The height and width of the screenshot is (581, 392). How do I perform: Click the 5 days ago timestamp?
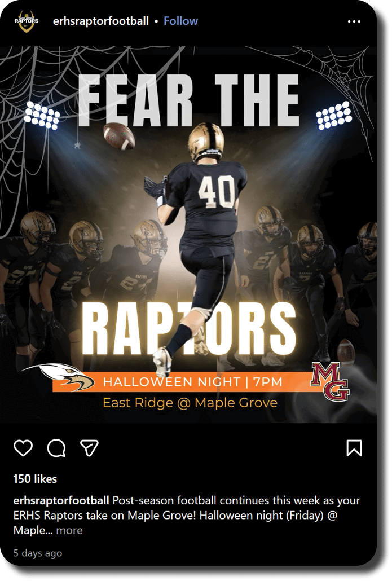38,553
